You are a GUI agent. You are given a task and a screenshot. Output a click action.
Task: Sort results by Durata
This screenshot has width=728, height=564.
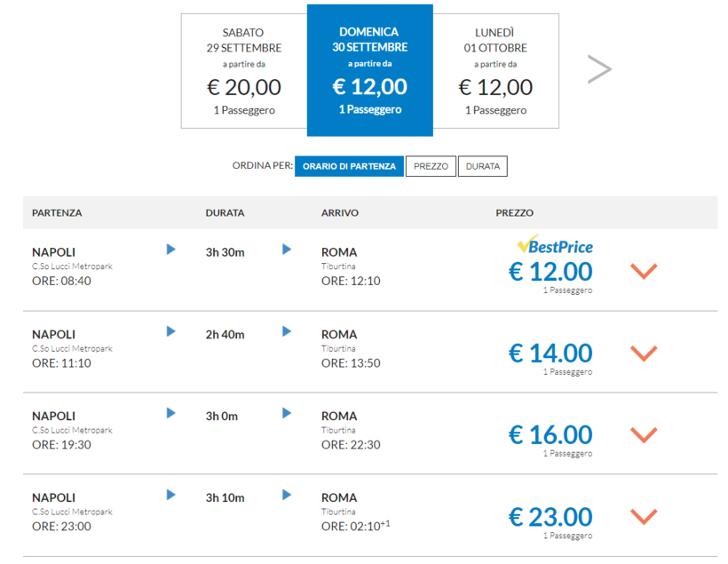coord(482,166)
